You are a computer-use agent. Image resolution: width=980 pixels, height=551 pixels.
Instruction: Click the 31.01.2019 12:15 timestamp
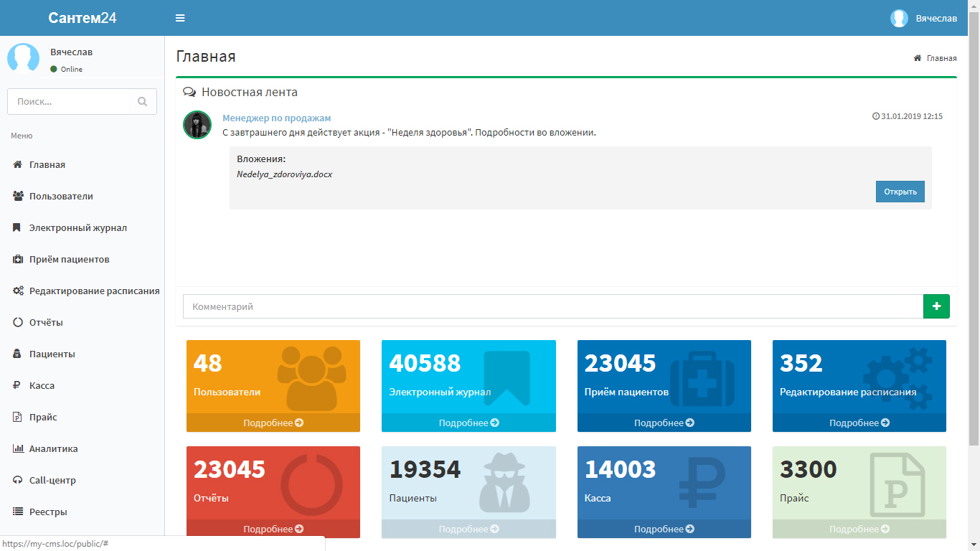(908, 116)
